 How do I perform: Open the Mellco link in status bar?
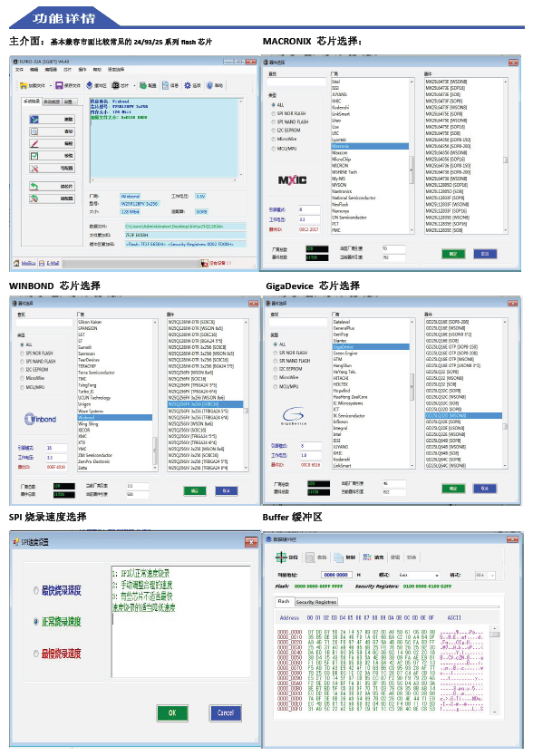click(28, 263)
